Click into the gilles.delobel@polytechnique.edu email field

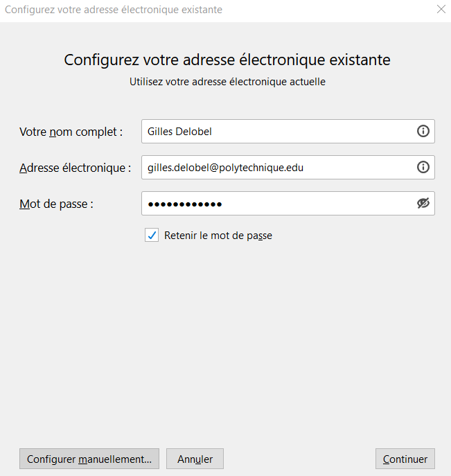278,167
